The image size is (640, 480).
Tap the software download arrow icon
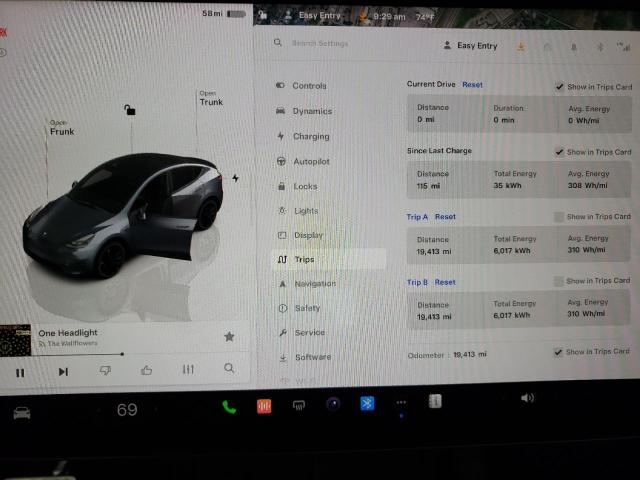click(x=521, y=47)
